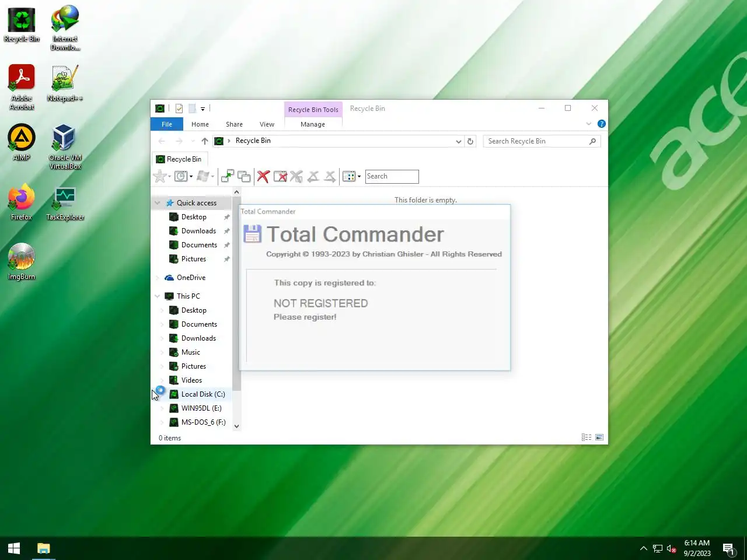Open the notification center icon
Screen dimensions: 747x560
[729, 548]
